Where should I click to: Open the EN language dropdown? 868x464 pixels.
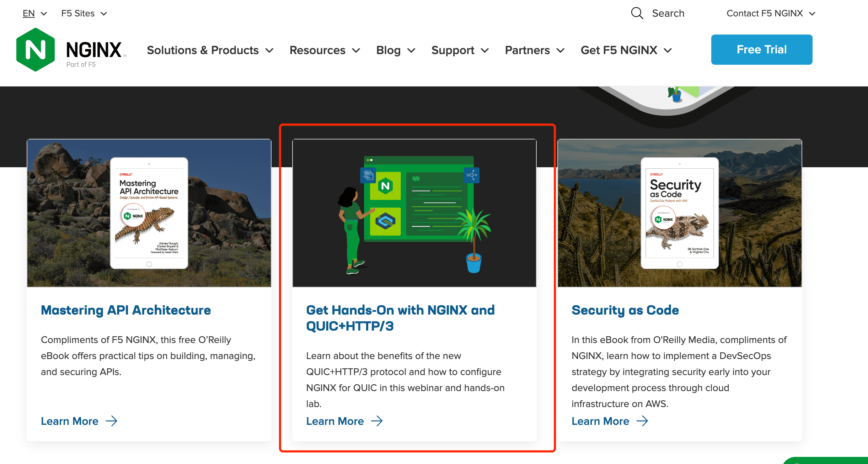(35, 14)
